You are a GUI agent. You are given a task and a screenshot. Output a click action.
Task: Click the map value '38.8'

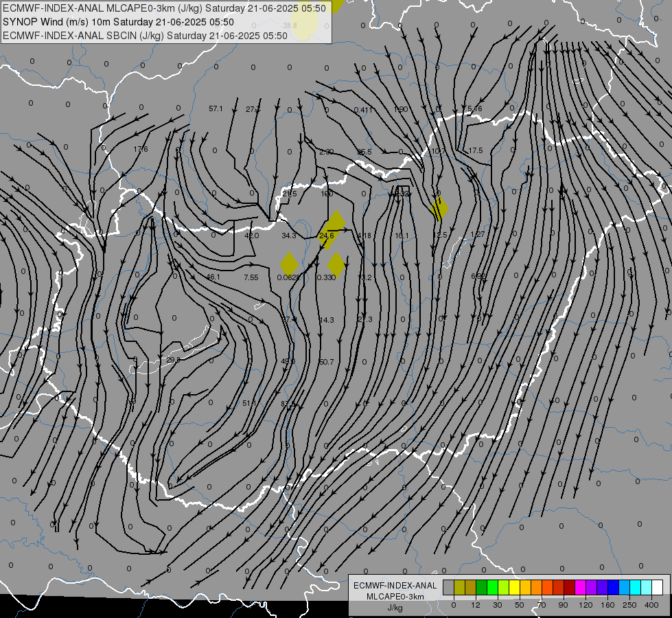click(x=290, y=25)
